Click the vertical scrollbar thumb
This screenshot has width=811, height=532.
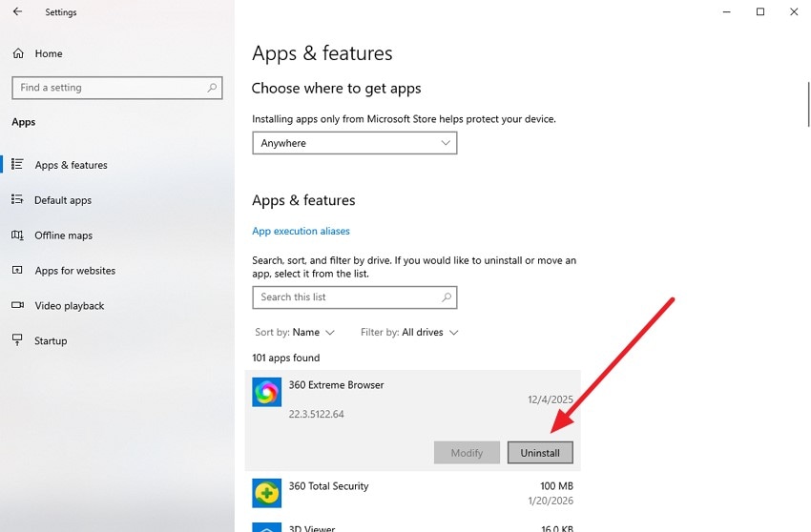point(808,104)
